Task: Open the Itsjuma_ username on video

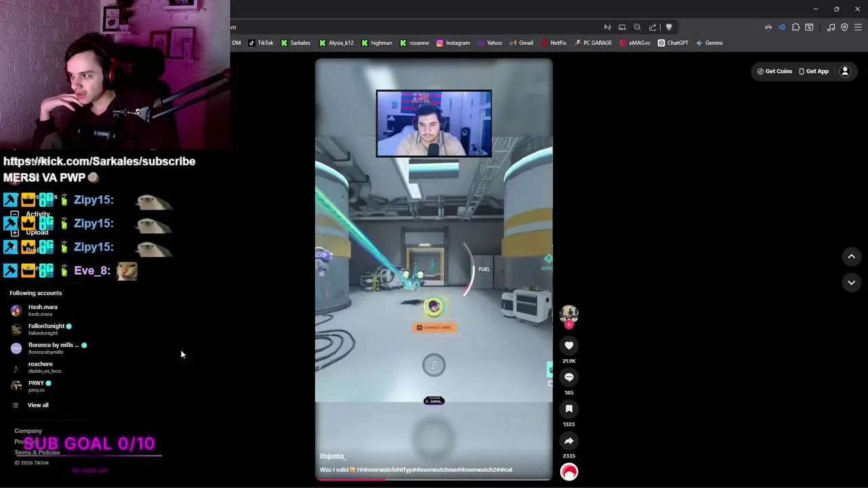Action: pos(333,456)
